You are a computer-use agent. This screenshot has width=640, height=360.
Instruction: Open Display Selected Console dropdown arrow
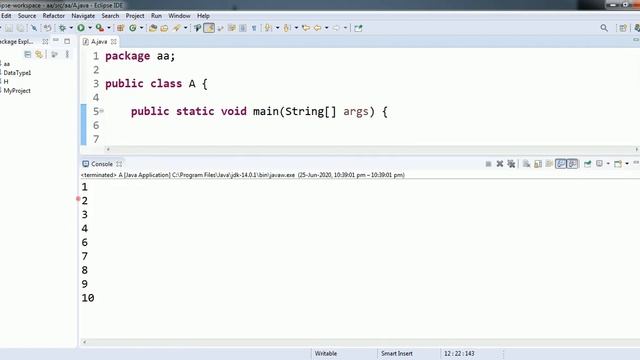pyautogui.click(x=608, y=164)
